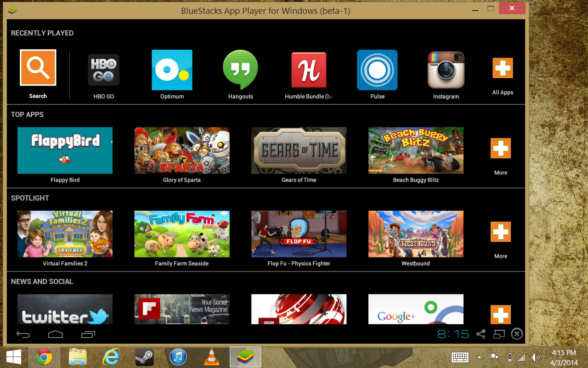
Task: Open Flappy Bird thumbnail
Action: pos(65,150)
